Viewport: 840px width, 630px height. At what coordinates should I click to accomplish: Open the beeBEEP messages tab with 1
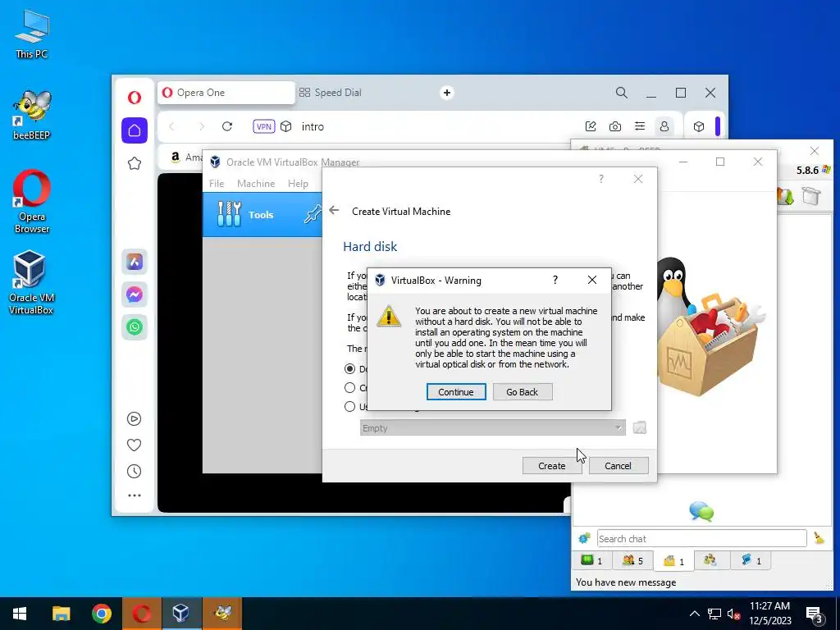[674, 561]
